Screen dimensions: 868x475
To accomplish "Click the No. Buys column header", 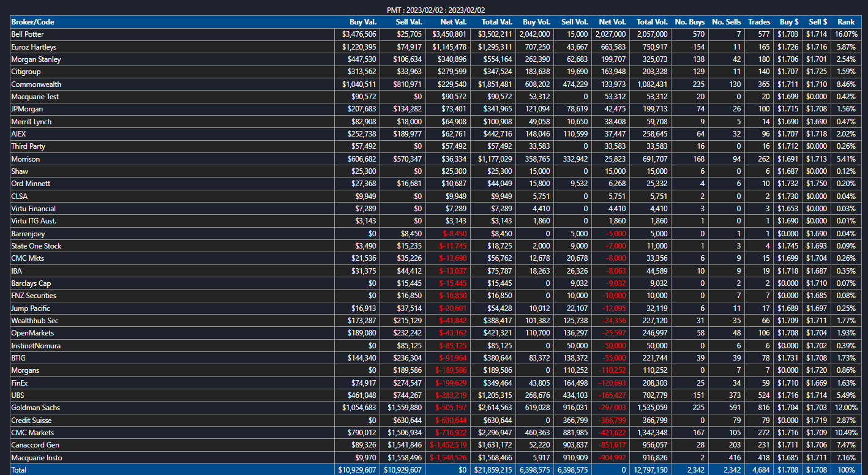I will [690, 22].
